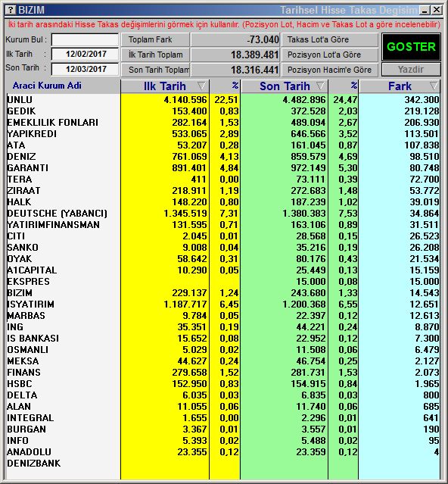Select the IS BANKASI row name
This screenshot has width=448, height=484.
(x=33, y=339)
